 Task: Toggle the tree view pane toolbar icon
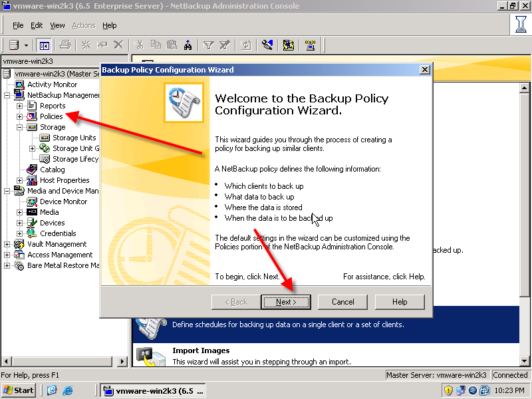pos(44,45)
